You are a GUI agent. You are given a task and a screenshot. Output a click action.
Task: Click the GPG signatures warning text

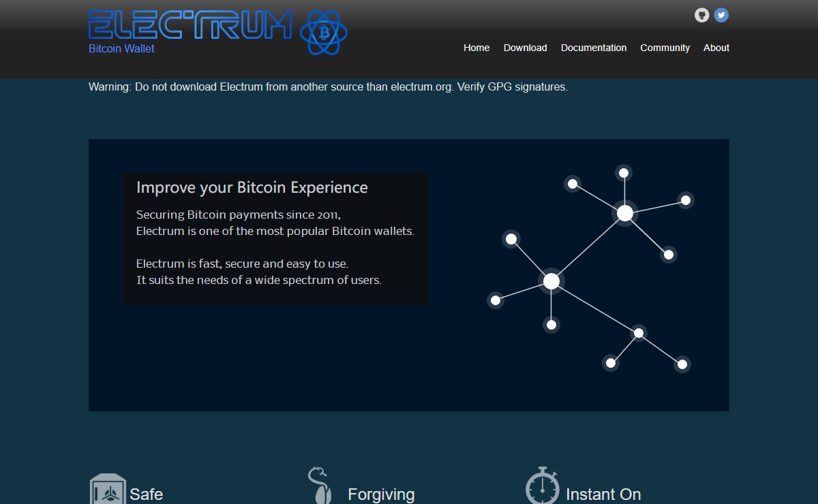pyautogui.click(x=328, y=86)
